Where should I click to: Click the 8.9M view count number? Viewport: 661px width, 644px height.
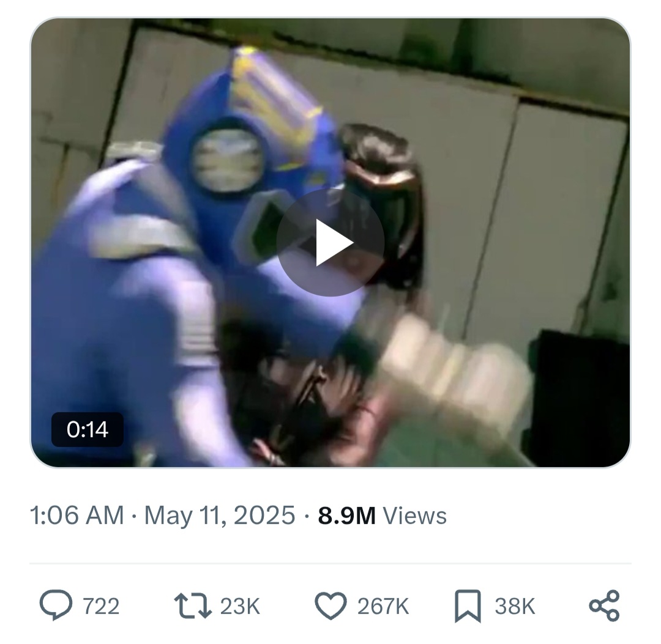[x=346, y=515]
